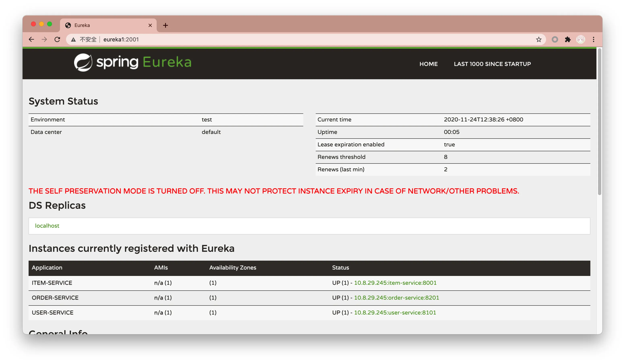The image size is (625, 364).
Task: Open the 10.8.29.245:user-service:8101 instance link
Action: [x=395, y=313]
